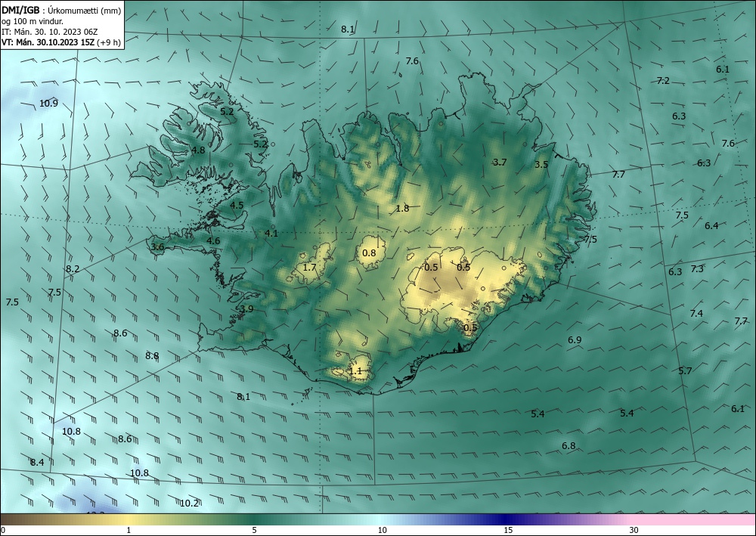Select the 0.8 value on the glacier
756x536 pixels.
point(369,253)
